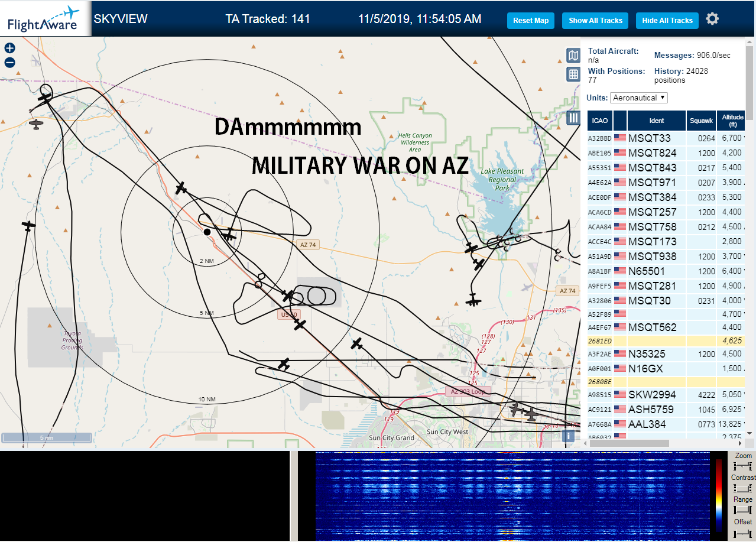This screenshot has width=756, height=542.
Task: Select highlighted row with ICAO 2681ED
Action: click(x=667, y=341)
